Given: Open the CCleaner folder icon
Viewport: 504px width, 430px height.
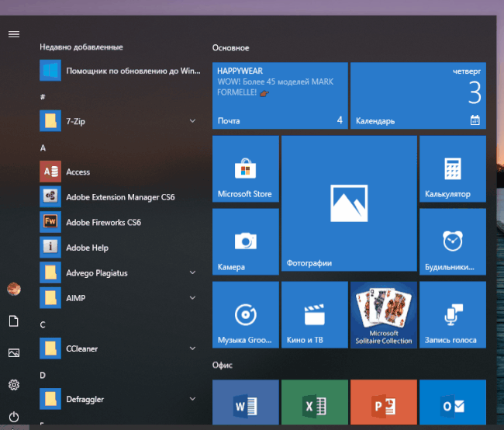Looking at the screenshot, I should pyautogui.click(x=50, y=349).
